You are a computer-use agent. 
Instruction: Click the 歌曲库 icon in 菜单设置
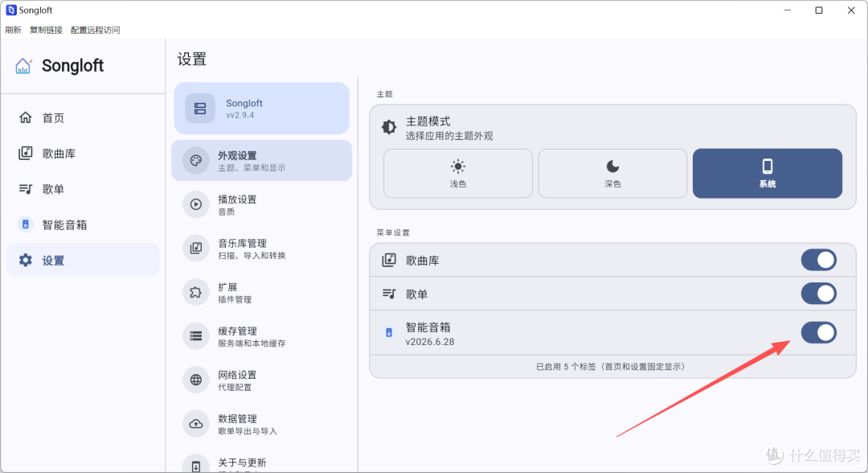(x=389, y=260)
